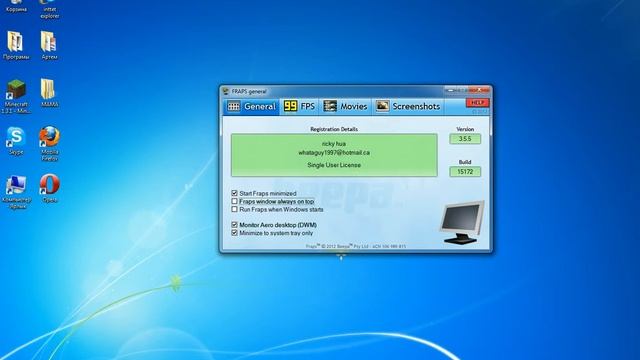Screen dimensions: 640x360
Task: Click the Build value 15172
Action: tap(465, 172)
